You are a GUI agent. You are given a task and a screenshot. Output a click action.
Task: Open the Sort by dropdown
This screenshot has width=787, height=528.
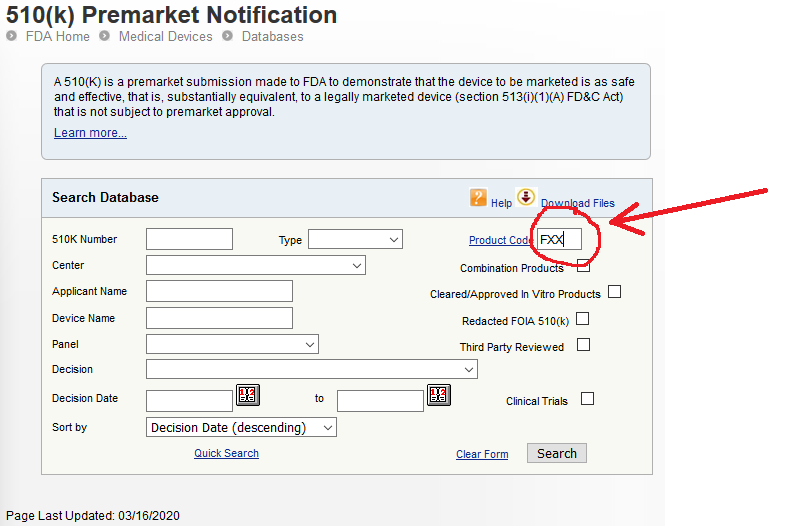241,428
